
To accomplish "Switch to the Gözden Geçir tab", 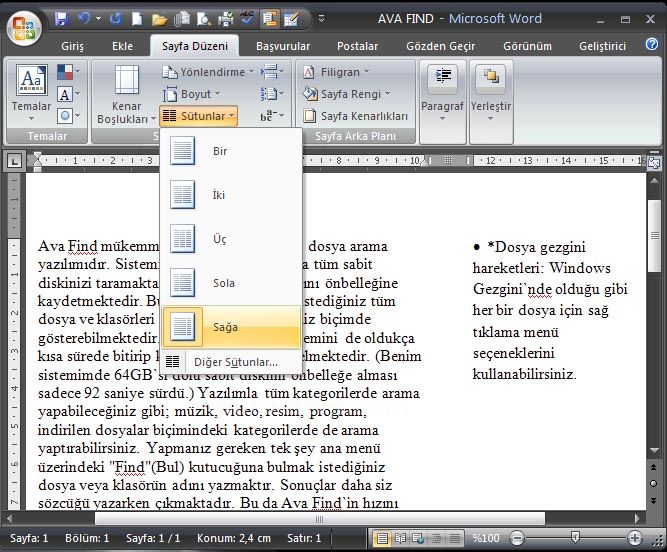I will coord(441,46).
